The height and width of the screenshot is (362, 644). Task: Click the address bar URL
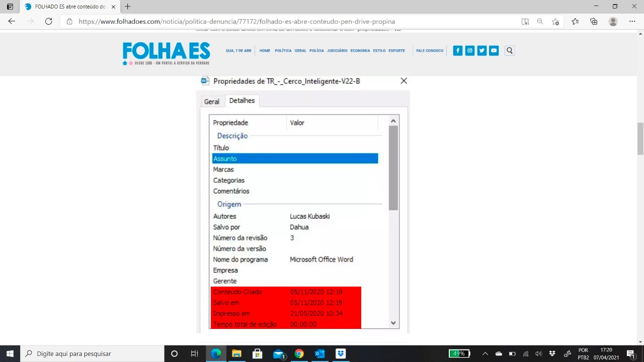[237, 22]
